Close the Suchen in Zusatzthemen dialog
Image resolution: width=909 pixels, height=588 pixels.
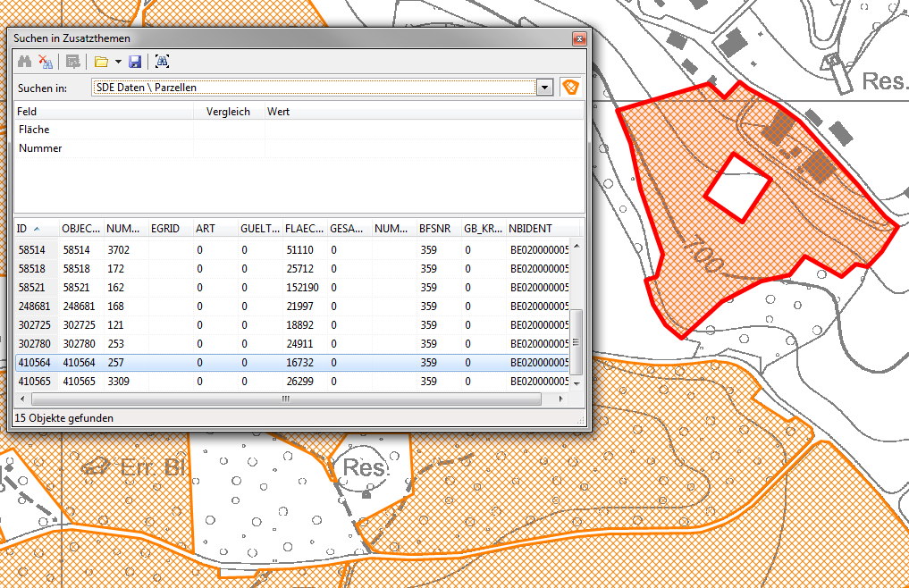click(578, 38)
